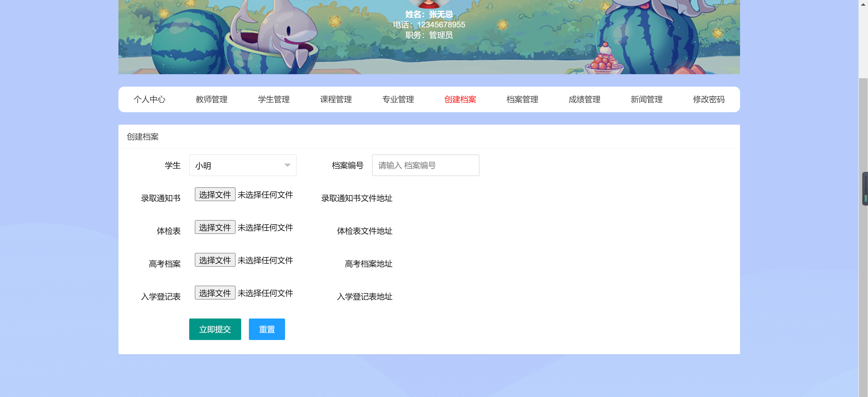Click 选择文件 for 入学登记表
The width and height of the screenshot is (868, 397).
(215, 293)
